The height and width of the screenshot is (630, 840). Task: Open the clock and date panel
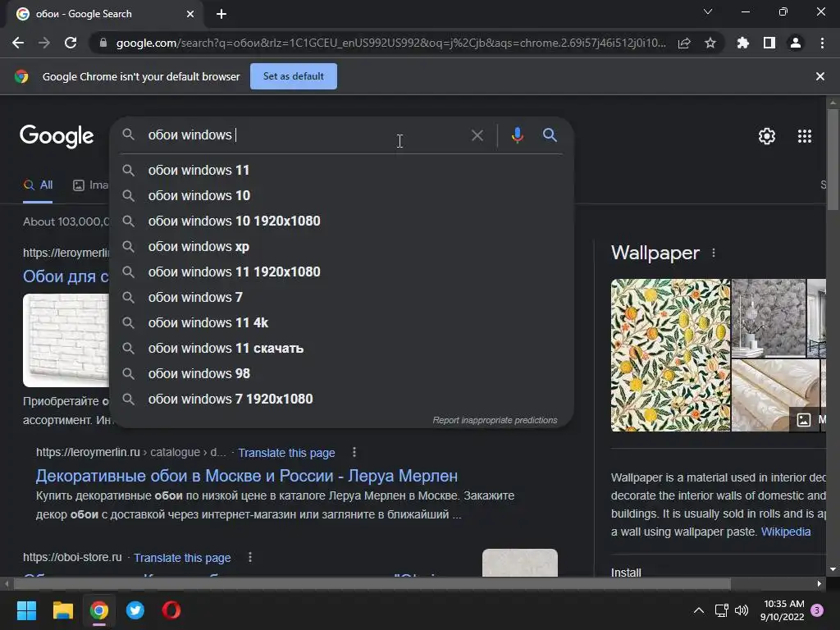point(783,610)
